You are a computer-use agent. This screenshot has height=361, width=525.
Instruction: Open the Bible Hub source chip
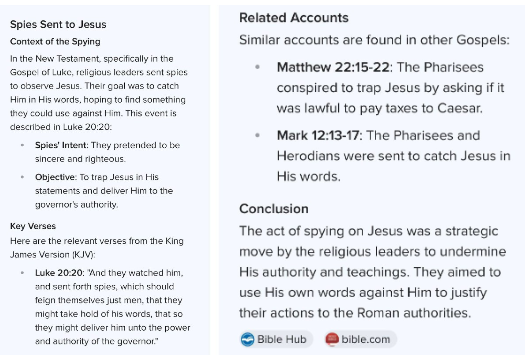[276, 339]
